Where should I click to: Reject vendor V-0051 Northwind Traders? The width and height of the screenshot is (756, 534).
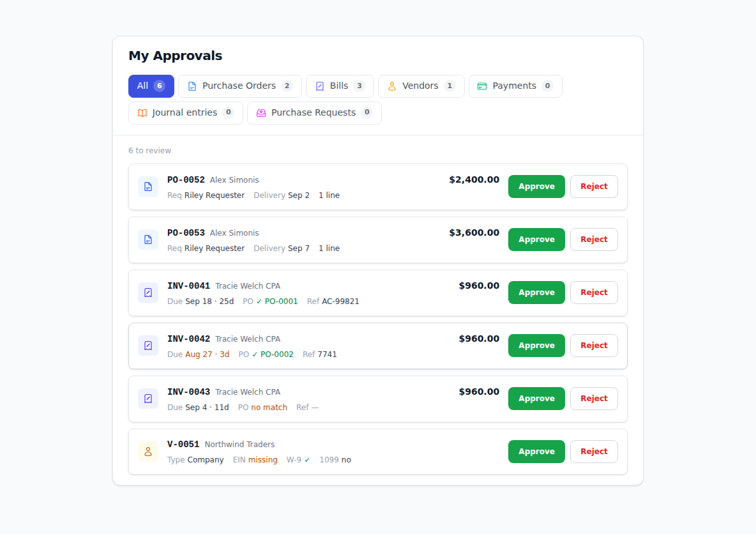[594, 452]
